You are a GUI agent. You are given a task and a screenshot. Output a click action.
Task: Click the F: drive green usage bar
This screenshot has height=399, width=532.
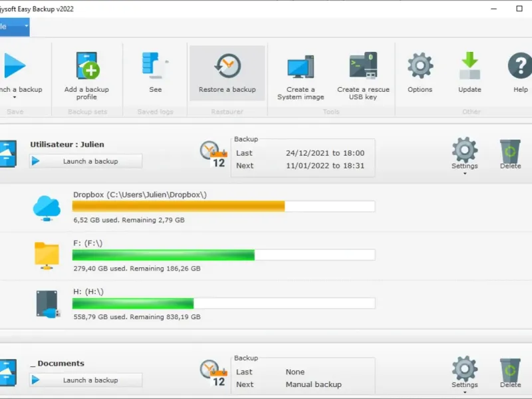click(x=164, y=255)
